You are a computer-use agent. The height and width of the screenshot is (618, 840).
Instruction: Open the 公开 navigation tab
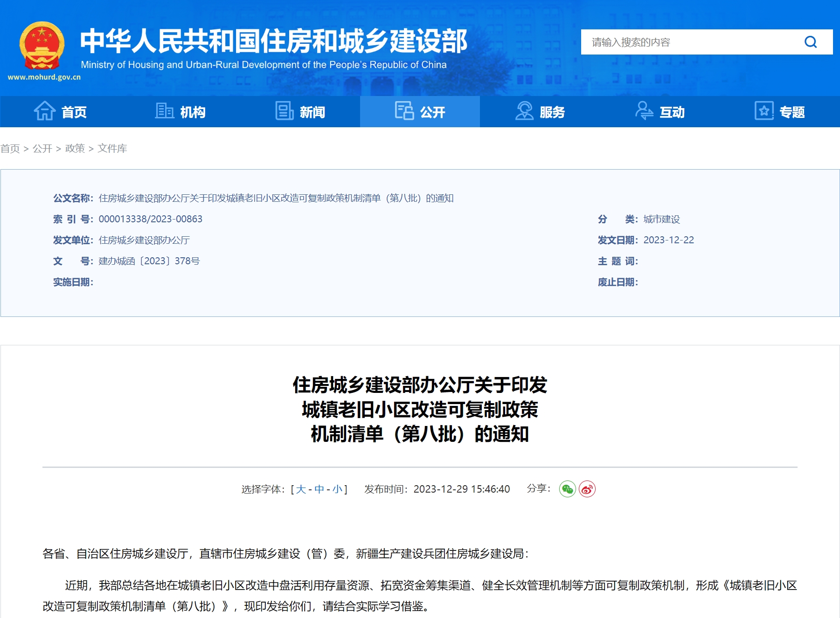420,111
